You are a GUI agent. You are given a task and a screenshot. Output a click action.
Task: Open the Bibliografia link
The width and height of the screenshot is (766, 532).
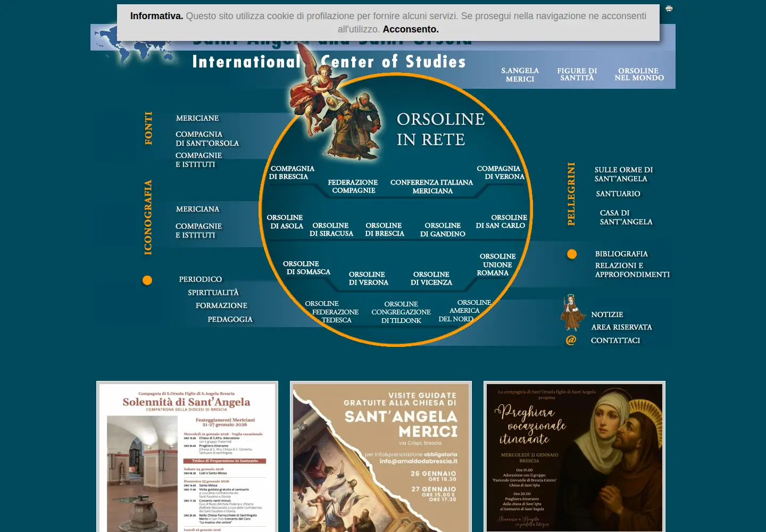621,254
